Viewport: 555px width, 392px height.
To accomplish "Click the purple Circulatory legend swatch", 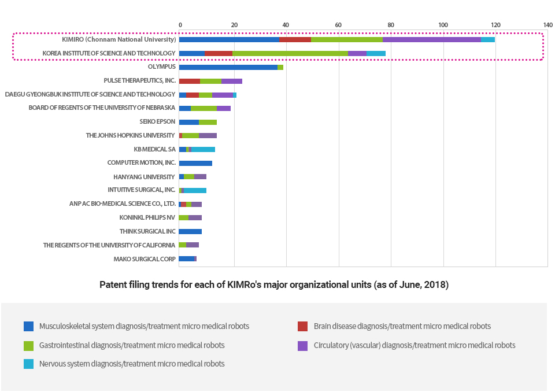I will pyautogui.click(x=302, y=346).
